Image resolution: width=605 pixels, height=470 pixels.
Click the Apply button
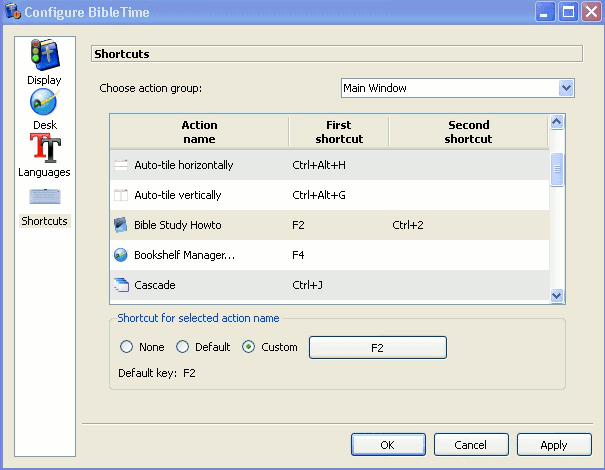(x=553, y=445)
